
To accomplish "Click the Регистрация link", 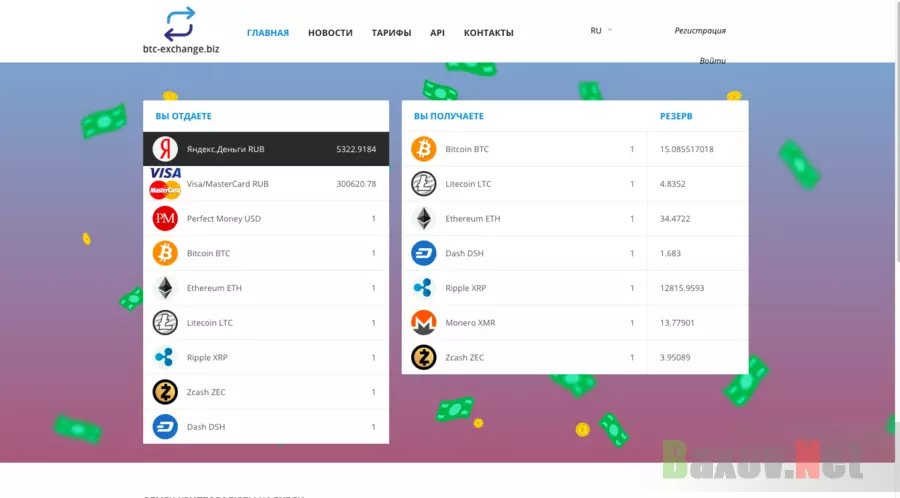I will [x=700, y=30].
